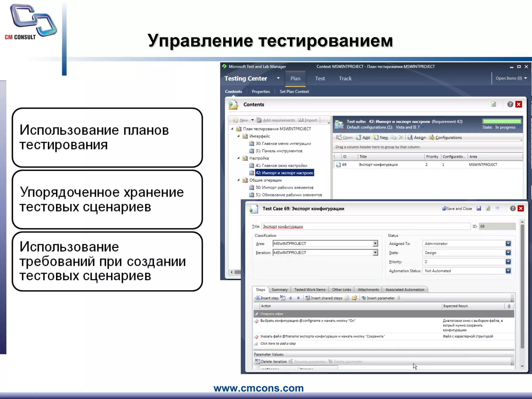Screen dimensions: 532x399
Task: Open the Area combo box dropdown
Action: (x=375, y=243)
